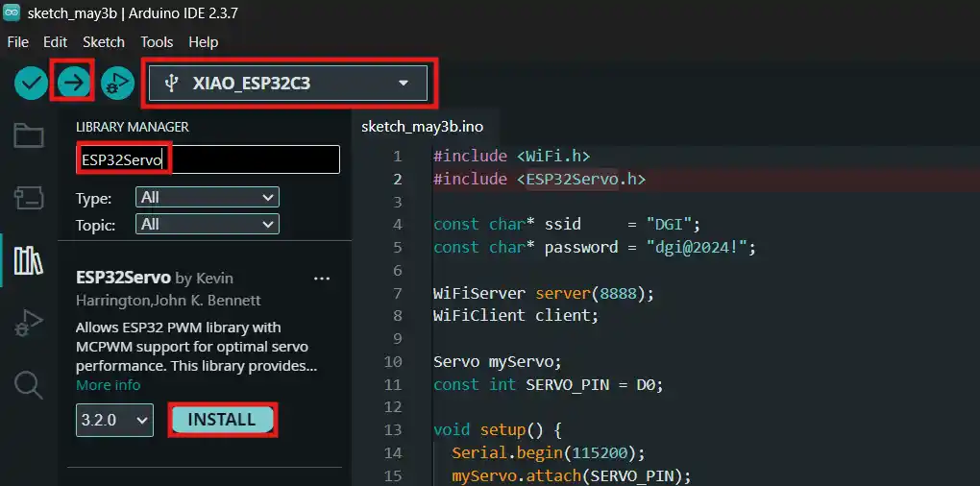Click the Servo myServo; line
The image size is (980, 486).
[x=498, y=362]
